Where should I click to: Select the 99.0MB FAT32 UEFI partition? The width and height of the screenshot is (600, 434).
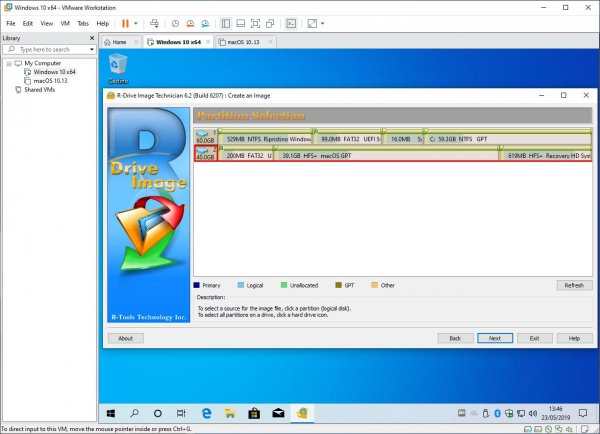pyautogui.click(x=347, y=137)
